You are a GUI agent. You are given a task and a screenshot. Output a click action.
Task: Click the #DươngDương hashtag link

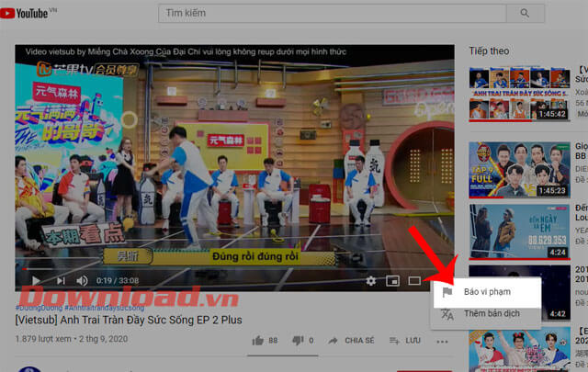tap(38, 306)
